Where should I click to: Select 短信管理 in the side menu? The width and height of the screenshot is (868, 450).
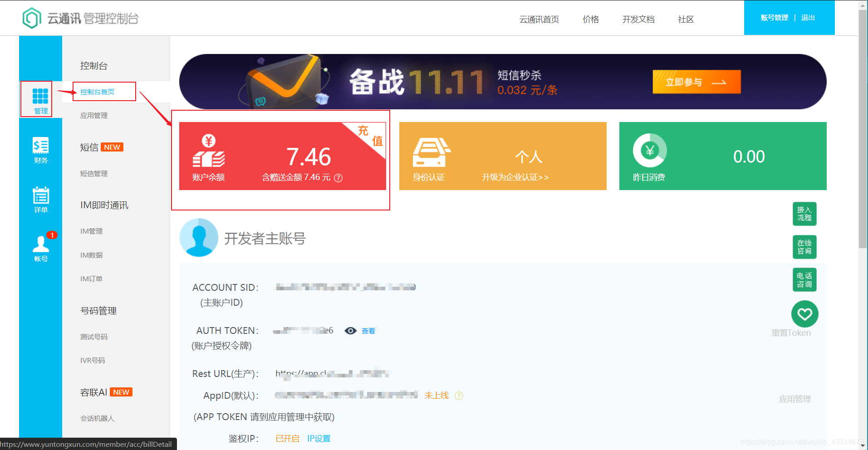click(94, 173)
